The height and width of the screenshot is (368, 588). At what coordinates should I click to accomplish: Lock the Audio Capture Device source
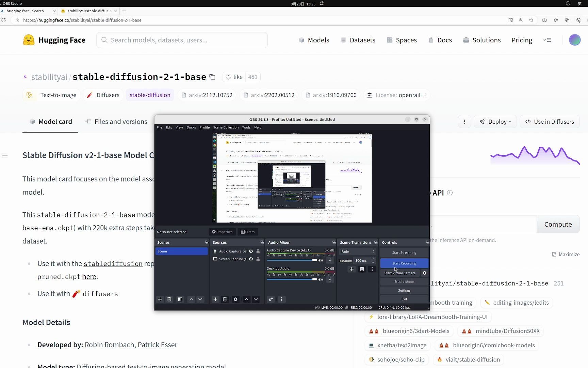point(258,251)
